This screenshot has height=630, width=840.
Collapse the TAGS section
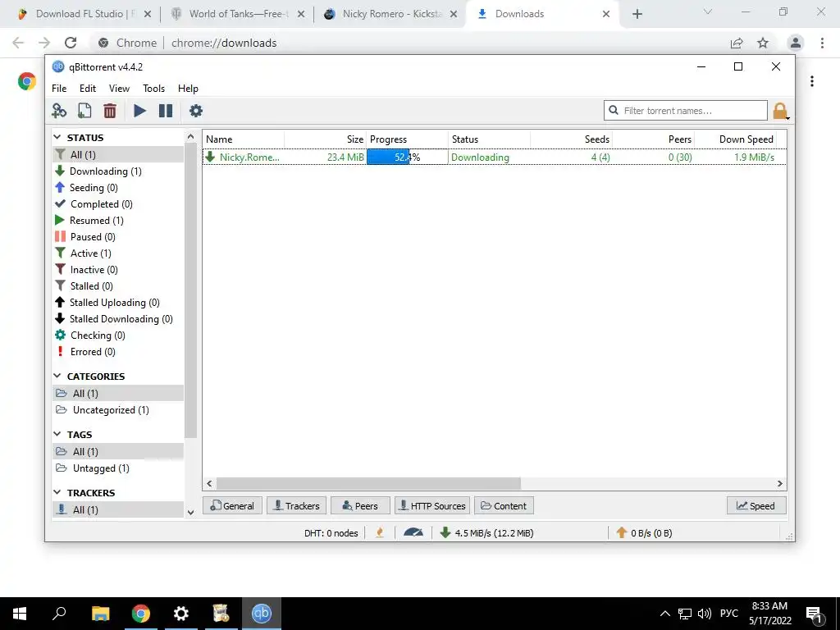[57, 434]
